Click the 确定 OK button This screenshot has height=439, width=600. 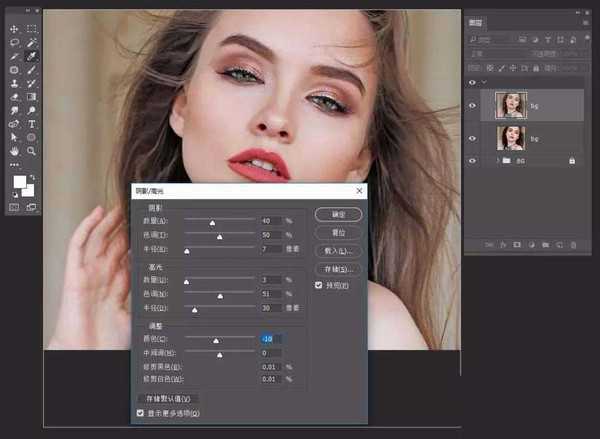(x=337, y=214)
